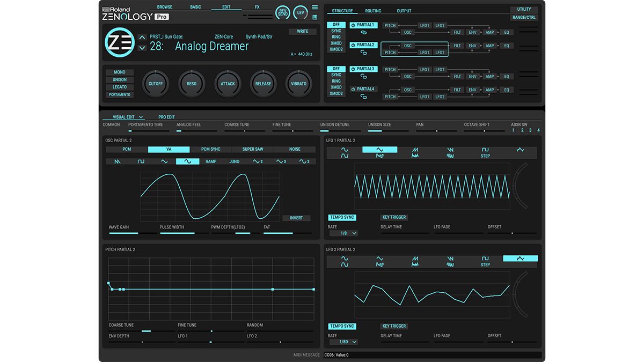Enable UNISON mode
Screen dimensions: 644x362
(x=120, y=79)
